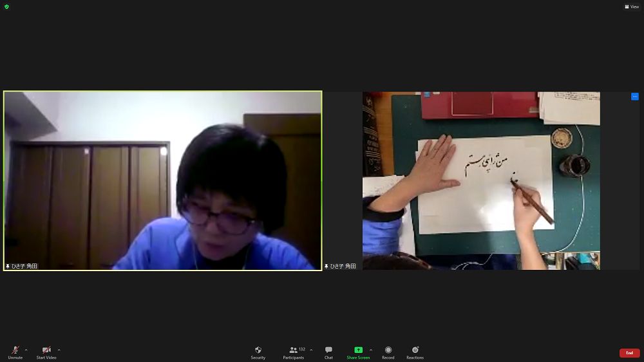Click the pin name label under calligraphy video
The image size is (644, 362).
341,266
